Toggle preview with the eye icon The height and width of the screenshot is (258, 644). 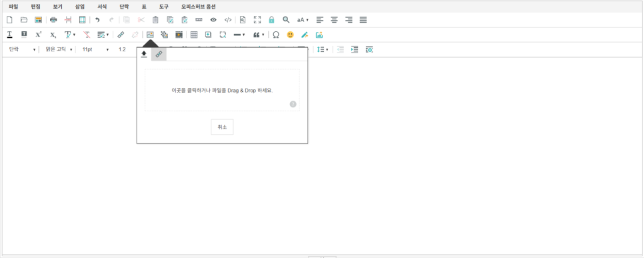pos(213,20)
